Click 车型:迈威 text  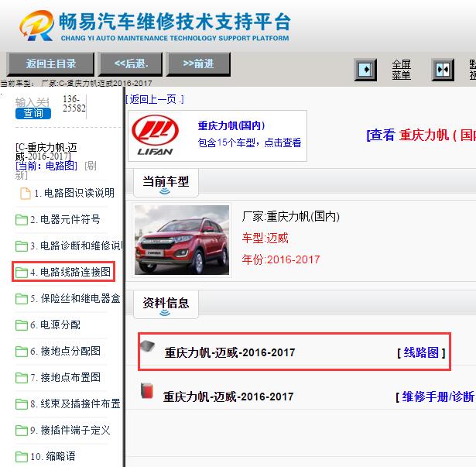pyautogui.click(x=265, y=238)
